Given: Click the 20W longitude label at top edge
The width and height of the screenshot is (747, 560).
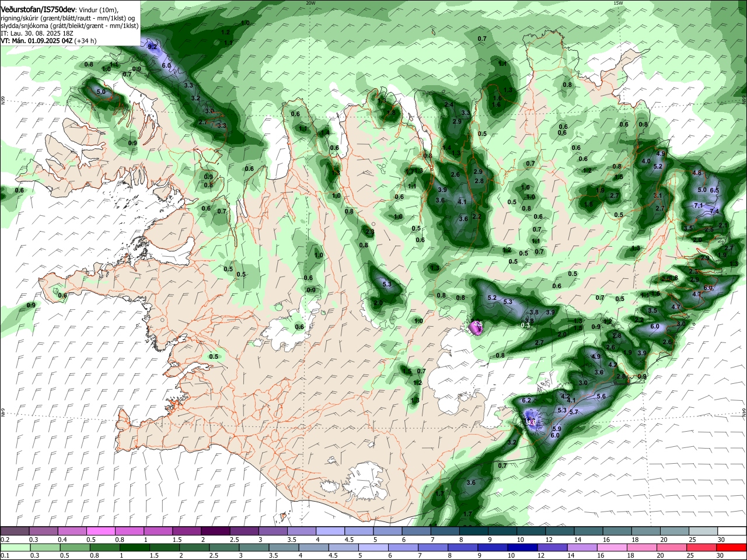Looking at the screenshot, I should 310,3.
